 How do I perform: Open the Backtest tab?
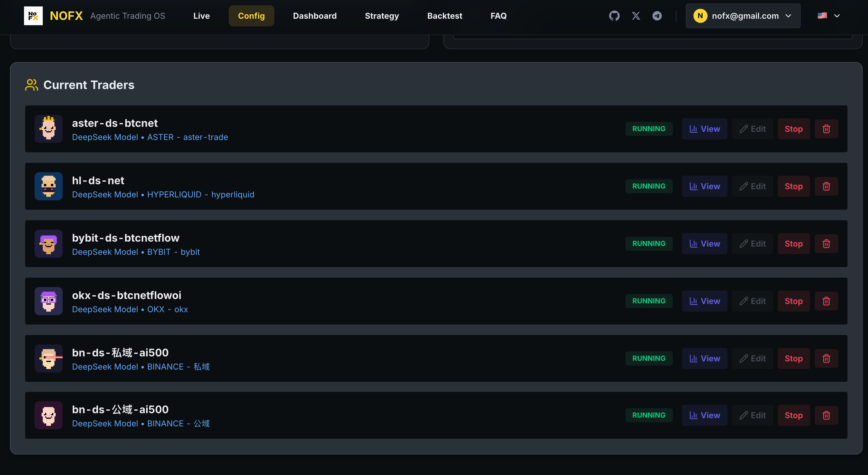click(x=445, y=16)
